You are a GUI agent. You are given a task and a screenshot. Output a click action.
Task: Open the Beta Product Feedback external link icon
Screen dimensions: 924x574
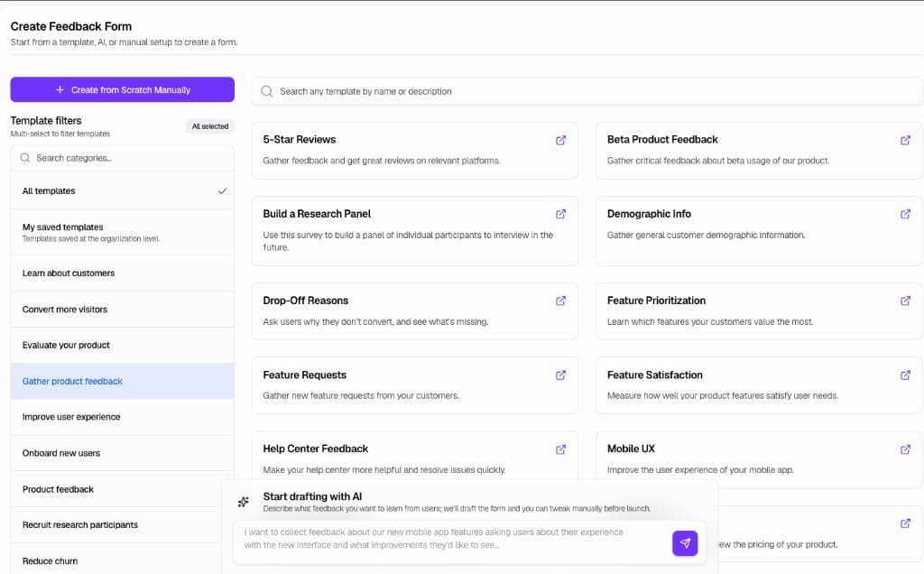pyautogui.click(x=905, y=140)
